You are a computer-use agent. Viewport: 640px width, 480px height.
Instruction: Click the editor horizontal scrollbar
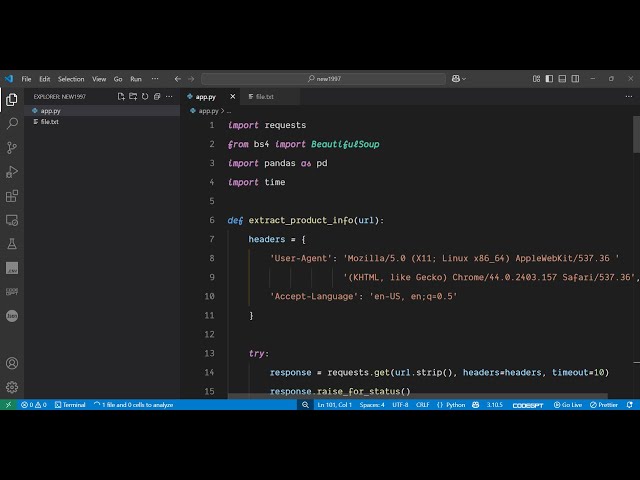[x=418, y=396]
